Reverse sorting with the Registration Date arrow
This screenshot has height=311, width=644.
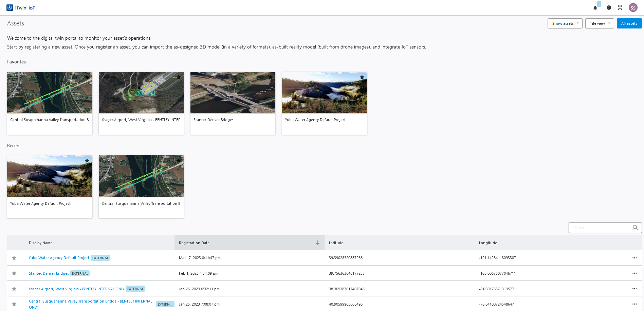click(x=318, y=242)
